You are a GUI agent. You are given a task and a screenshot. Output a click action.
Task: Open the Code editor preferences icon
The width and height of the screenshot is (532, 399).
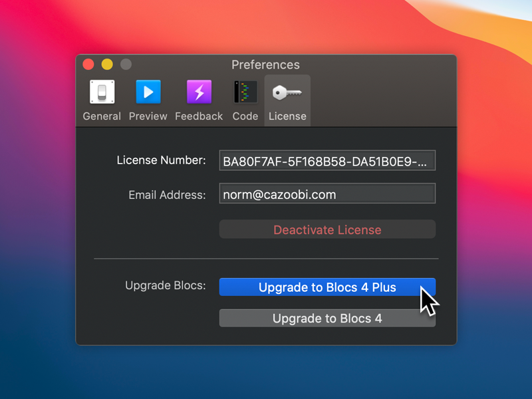245,92
